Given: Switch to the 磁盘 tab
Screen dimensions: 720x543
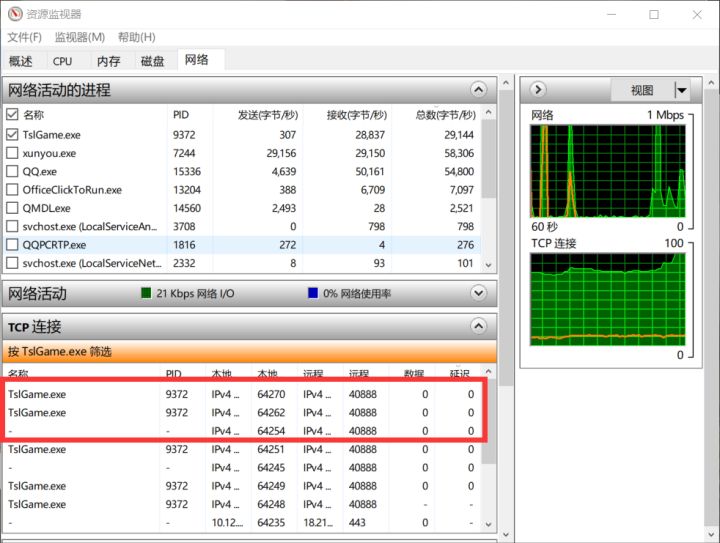Looking at the screenshot, I should tap(152, 61).
